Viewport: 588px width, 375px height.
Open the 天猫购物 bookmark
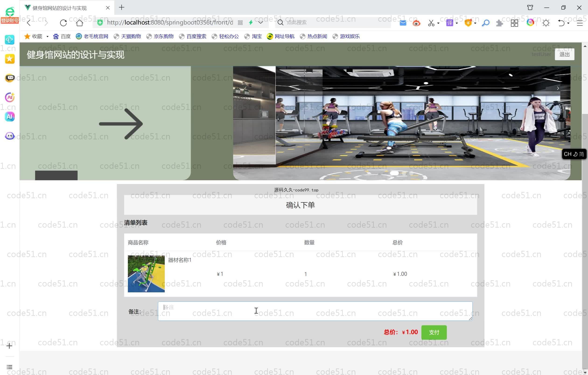(127, 36)
